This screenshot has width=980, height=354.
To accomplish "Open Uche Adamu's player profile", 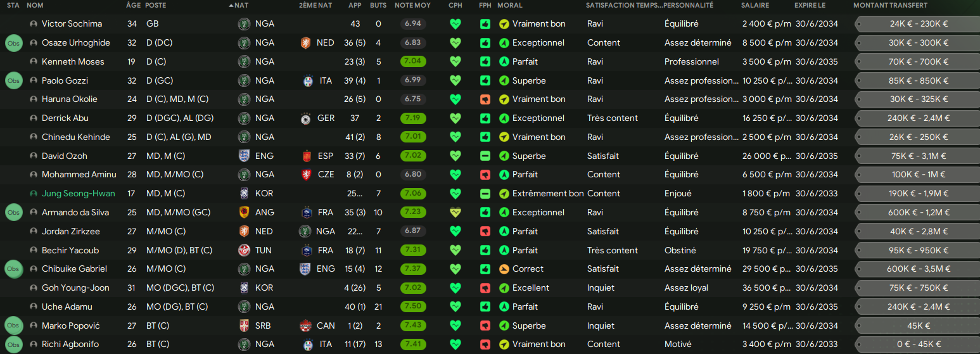I will tap(67, 307).
